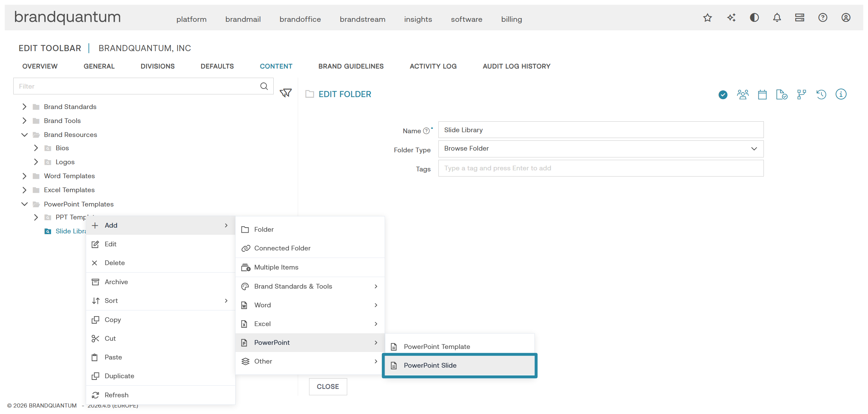
Task: Click the folder information icon
Action: pos(841,94)
